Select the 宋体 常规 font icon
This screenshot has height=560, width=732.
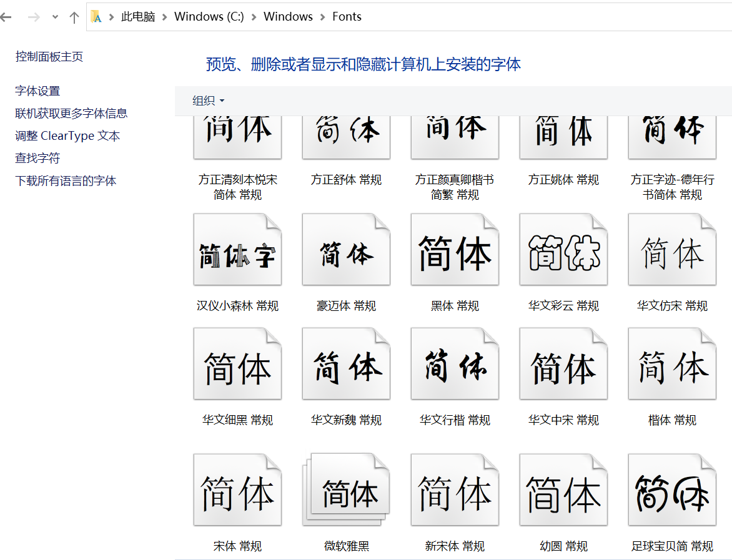[237, 489]
